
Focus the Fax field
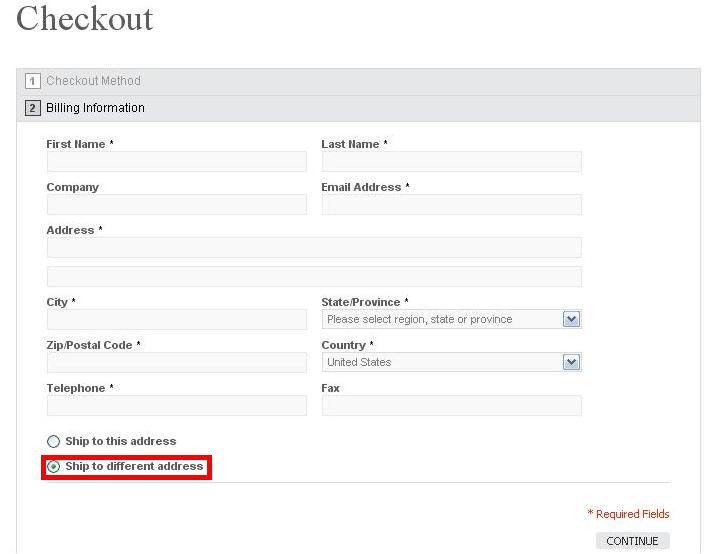tap(451, 406)
